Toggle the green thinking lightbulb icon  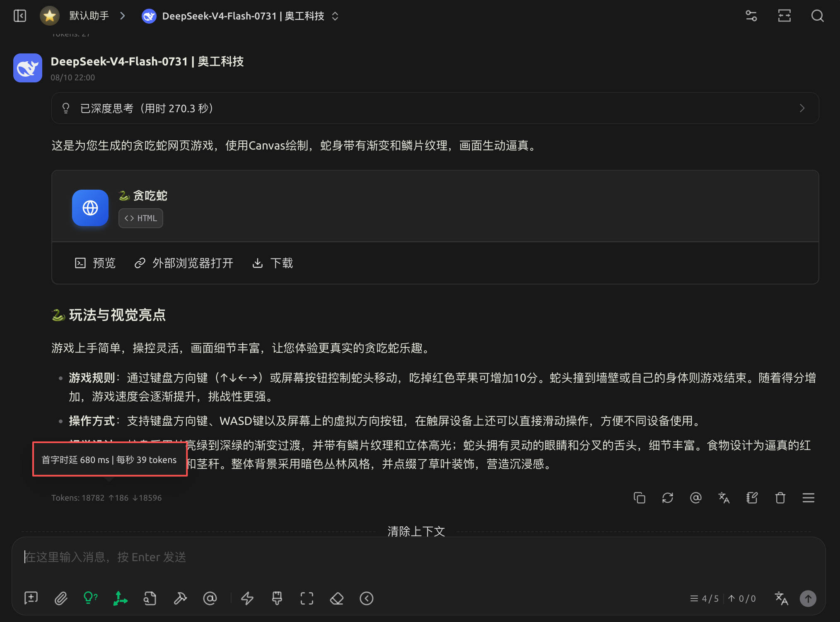pyautogui.click(x=91, y=598)
